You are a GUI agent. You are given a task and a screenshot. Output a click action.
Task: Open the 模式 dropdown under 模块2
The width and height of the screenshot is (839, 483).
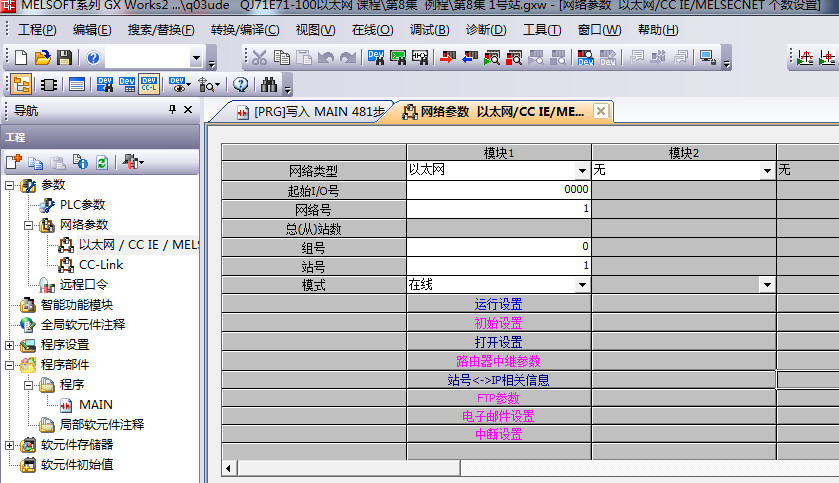[x=767, y=285]
